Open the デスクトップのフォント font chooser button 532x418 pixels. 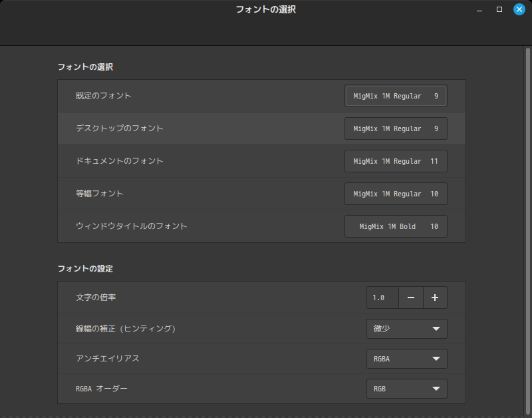point(396,128)
